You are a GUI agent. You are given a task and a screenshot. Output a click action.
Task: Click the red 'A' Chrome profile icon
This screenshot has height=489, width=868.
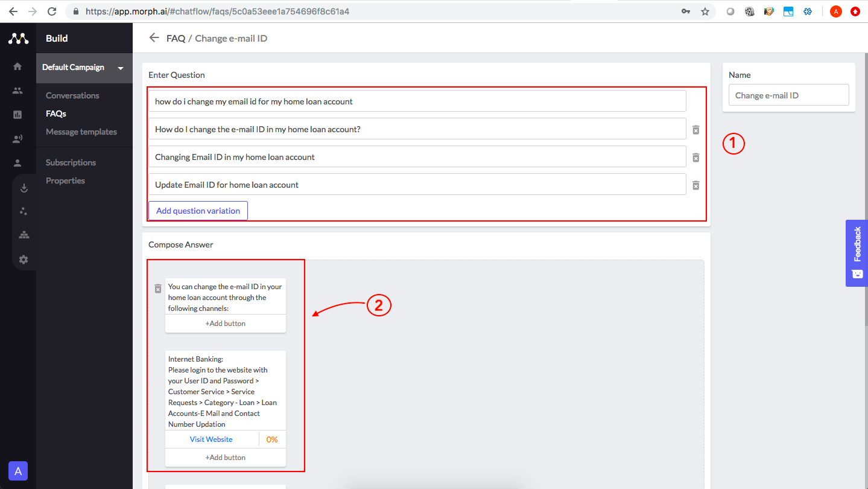(x=835, y=11)
